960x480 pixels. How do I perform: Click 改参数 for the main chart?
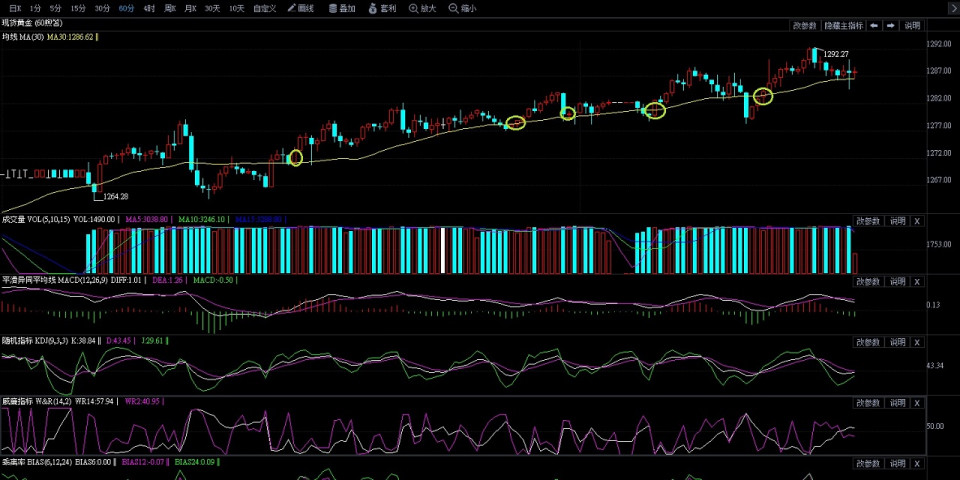pos(804,25)
